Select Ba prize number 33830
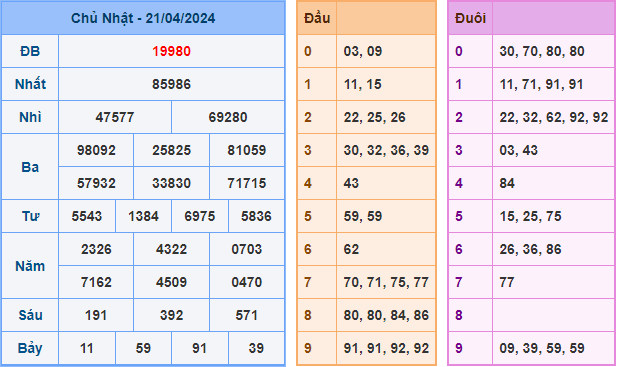The width and height of the screenshot is (617, 367). click(172, 183)
